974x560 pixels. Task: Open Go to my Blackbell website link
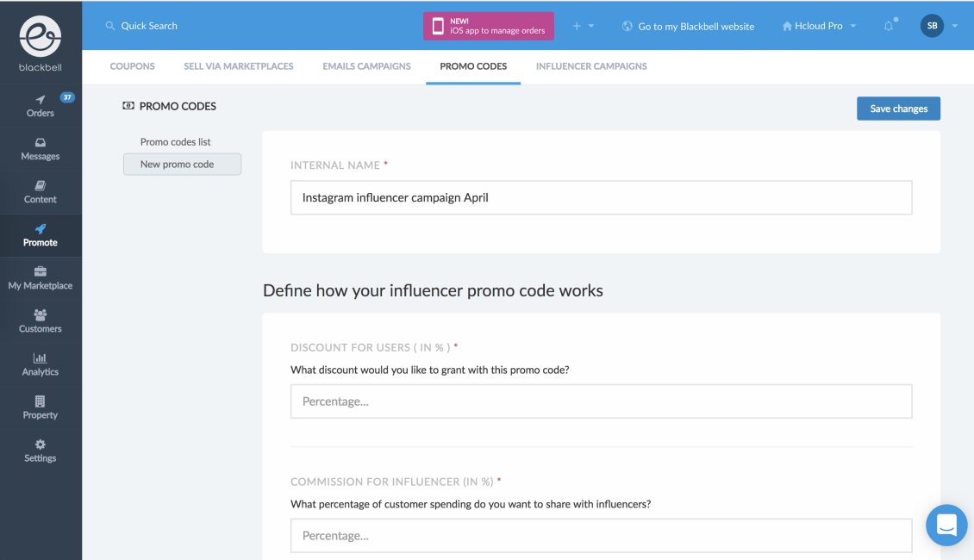[x=688, y=27]
